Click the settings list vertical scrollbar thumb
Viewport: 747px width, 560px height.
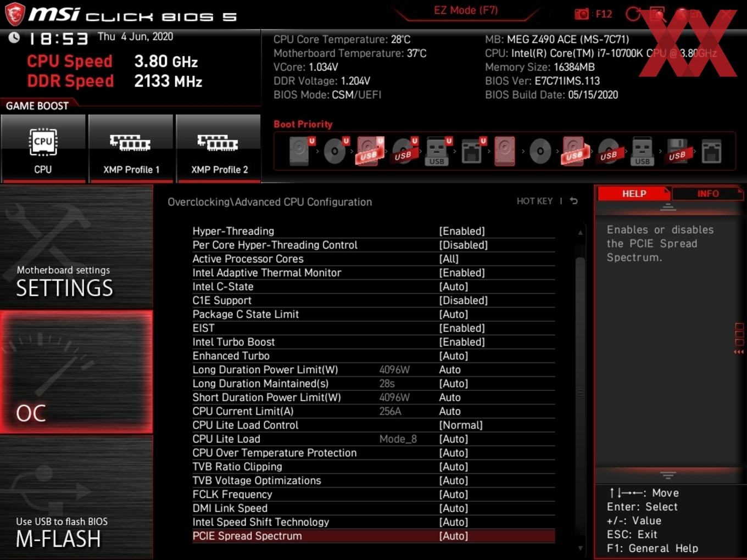pyautogui.click(x=580, y=393)
